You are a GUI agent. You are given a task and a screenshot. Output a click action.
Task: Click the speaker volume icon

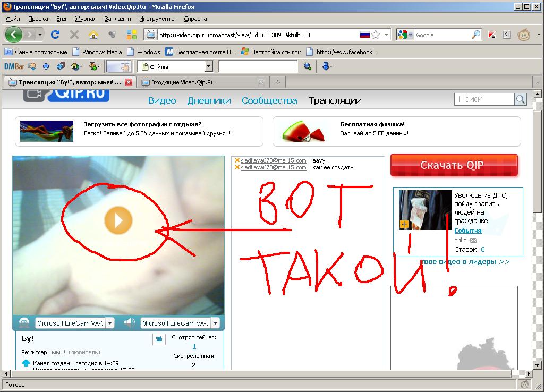click(x=130, y=323)
